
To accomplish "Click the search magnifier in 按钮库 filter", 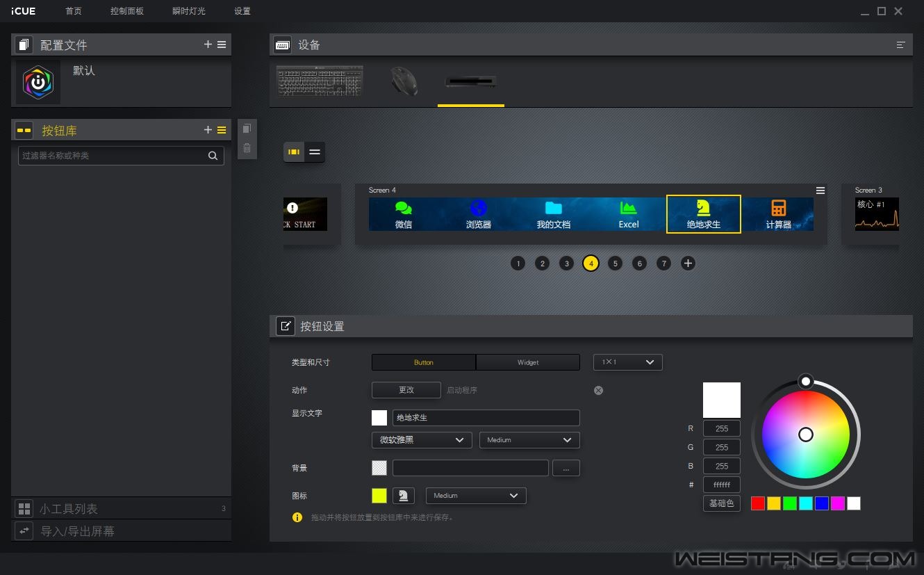I will coord(213,156).
